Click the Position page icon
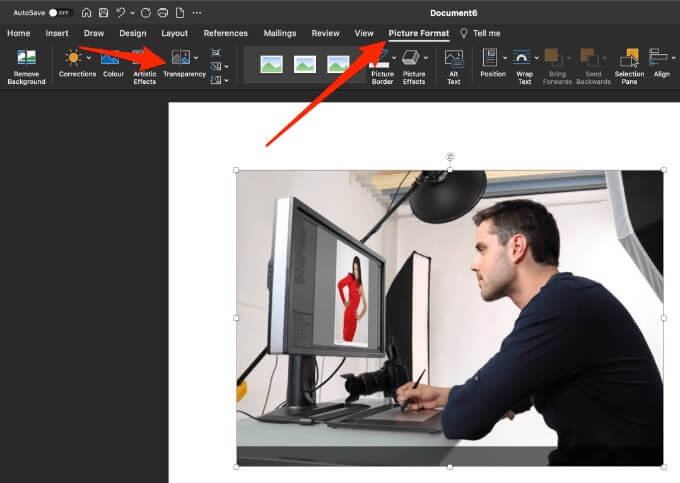Viewport: 680px width, 483px height. (x=490, y=58)
